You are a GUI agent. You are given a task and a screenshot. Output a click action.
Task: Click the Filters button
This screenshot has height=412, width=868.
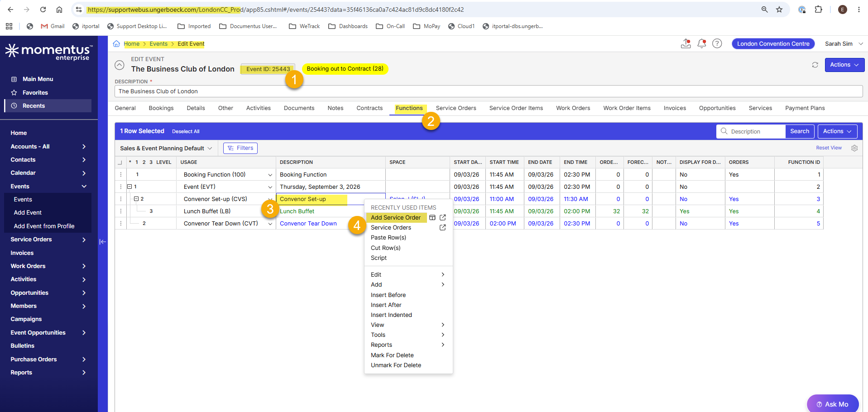pyautogui.click(x=240, y=148)
